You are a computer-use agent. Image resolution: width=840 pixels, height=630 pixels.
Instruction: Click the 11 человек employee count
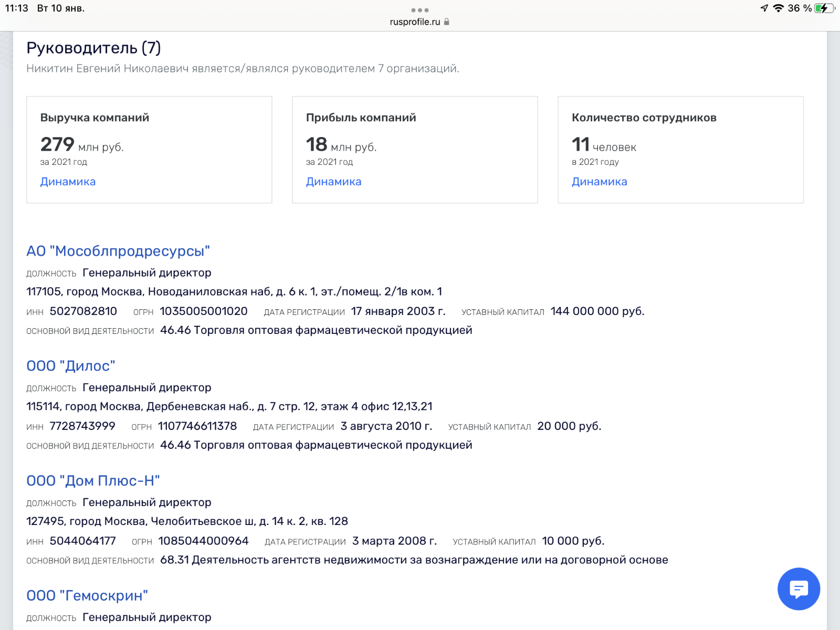tap(604, 144)
